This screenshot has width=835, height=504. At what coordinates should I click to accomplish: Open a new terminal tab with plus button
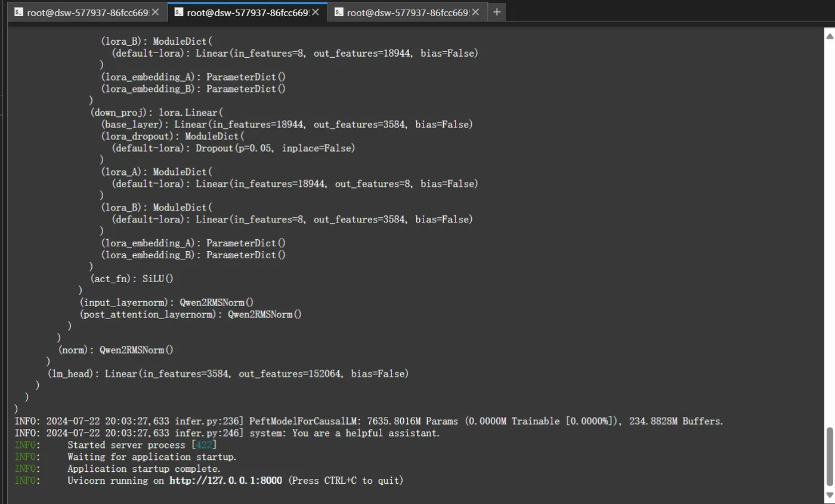click(497, 12)
